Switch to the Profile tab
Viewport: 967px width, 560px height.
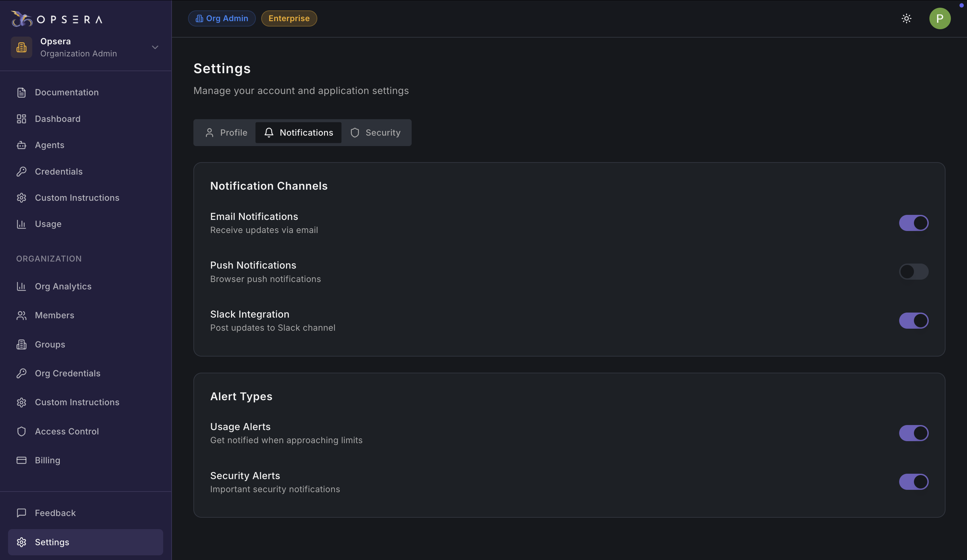point(226,133)
